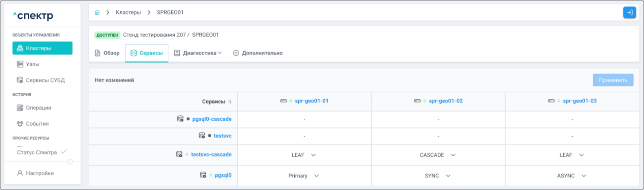
Task: Open the Дополнительно tab
Action: [x=258, y=53]
